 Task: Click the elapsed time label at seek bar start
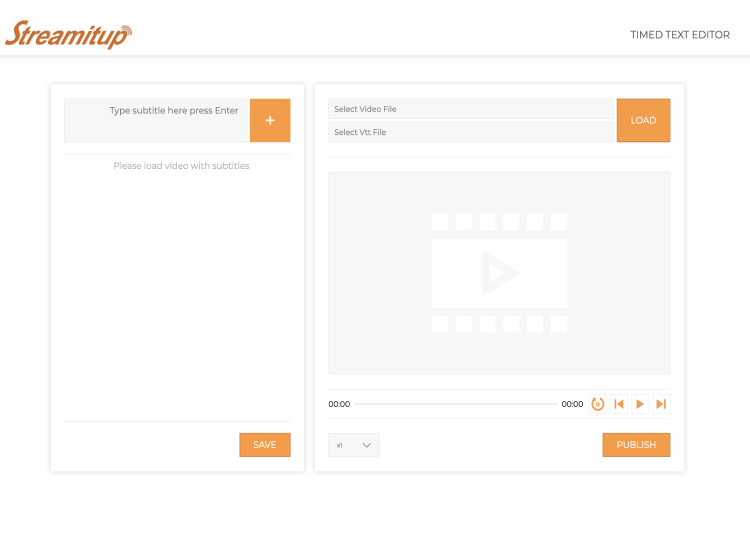(339, 404)
